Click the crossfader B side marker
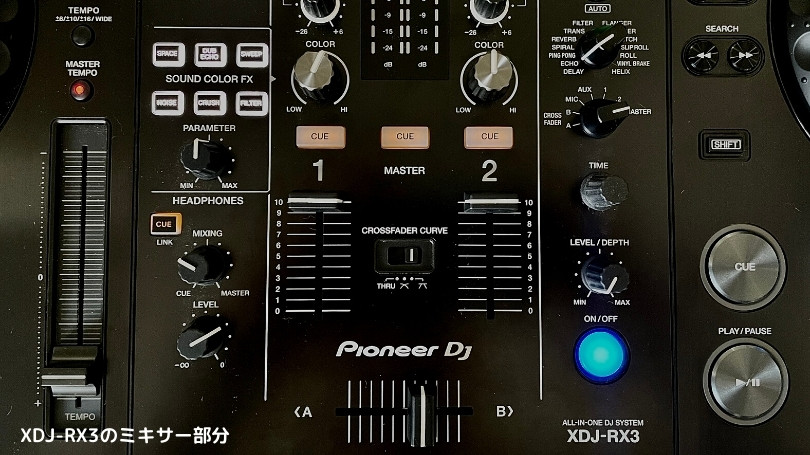The height and width of the screenshot is (455, 810). [x=504, y=412]
